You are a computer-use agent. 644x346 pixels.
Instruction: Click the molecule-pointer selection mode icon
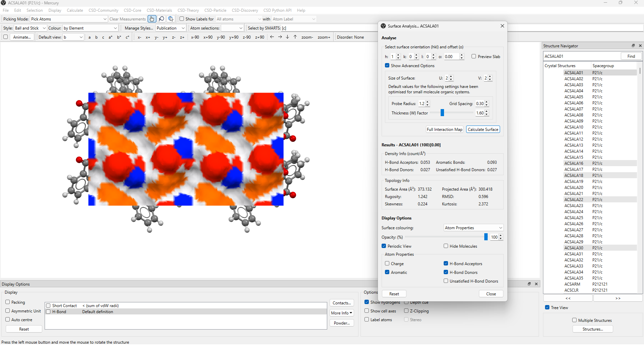pos(171,19)
